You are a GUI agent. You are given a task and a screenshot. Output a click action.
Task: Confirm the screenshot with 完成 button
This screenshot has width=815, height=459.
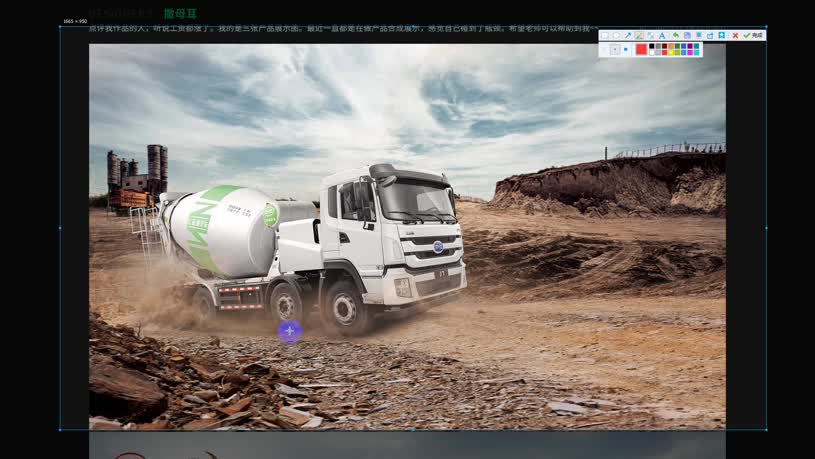[x=753, y=35]
